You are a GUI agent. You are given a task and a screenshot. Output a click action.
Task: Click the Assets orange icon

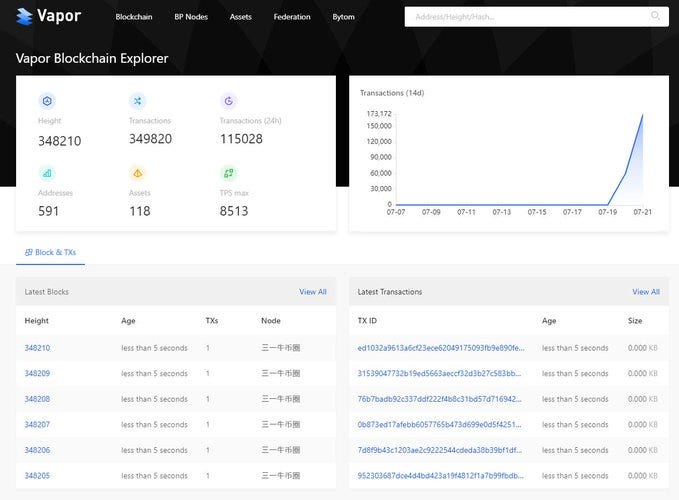pyautogui.click(x=138, y=173)
